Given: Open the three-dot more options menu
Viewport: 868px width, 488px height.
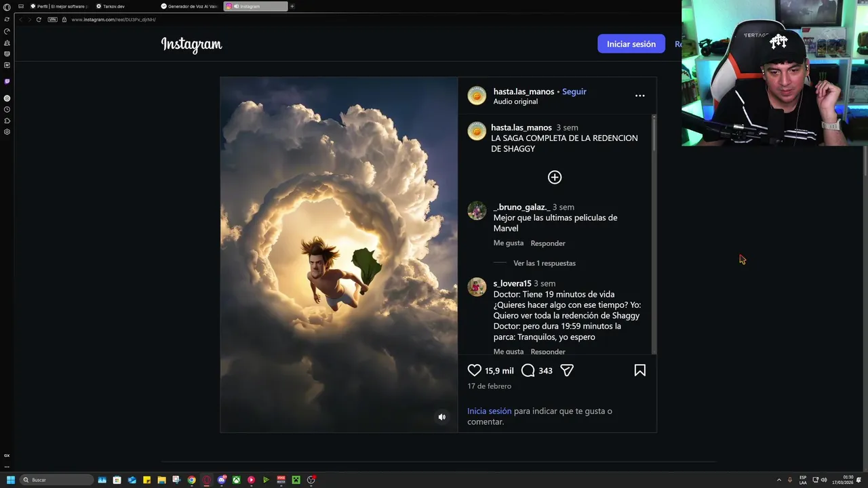Looking at the screenshot, I should pyautogui.click(x=639, y=96).
